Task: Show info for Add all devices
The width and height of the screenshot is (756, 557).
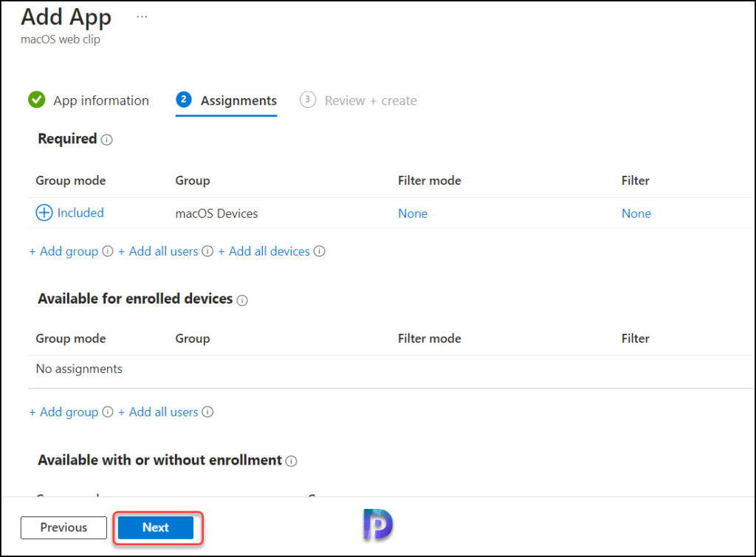Action: coord(319,251)
